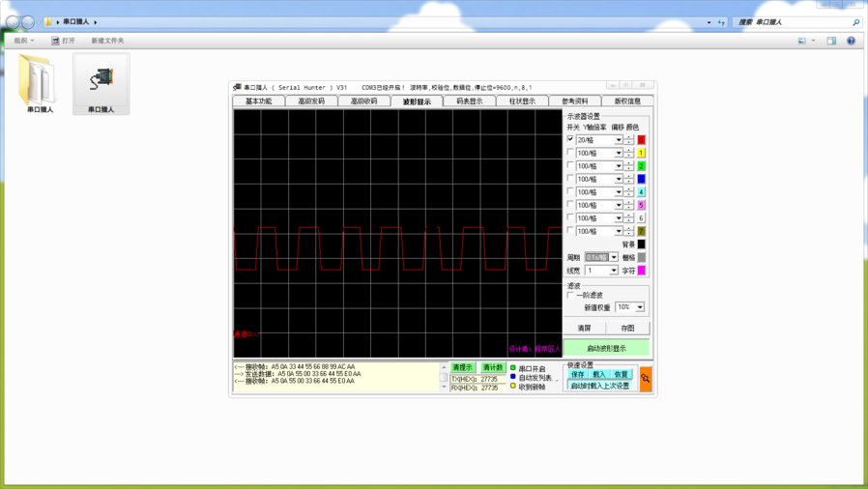This screenshot has height=489, width=868.
Task: Click the 清计数 button
Action: 493,367
